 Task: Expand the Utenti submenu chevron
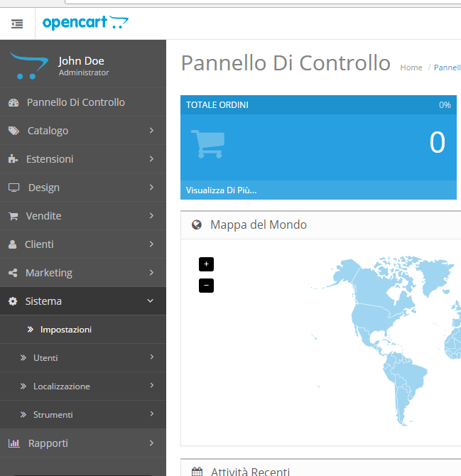click(x=152, y=357)
